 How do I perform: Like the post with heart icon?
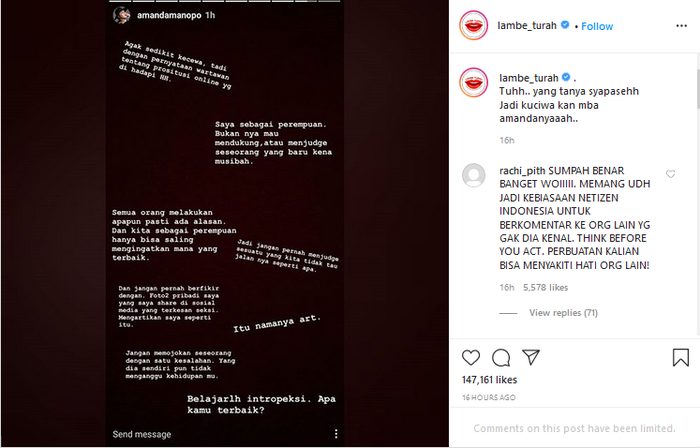pos(471,358)
